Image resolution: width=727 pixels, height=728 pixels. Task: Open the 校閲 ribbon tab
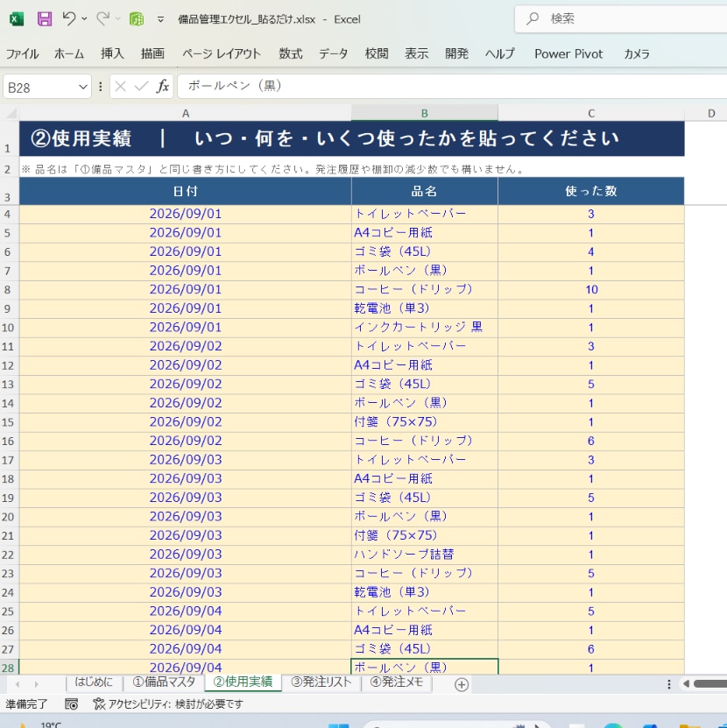click(377, 53)
